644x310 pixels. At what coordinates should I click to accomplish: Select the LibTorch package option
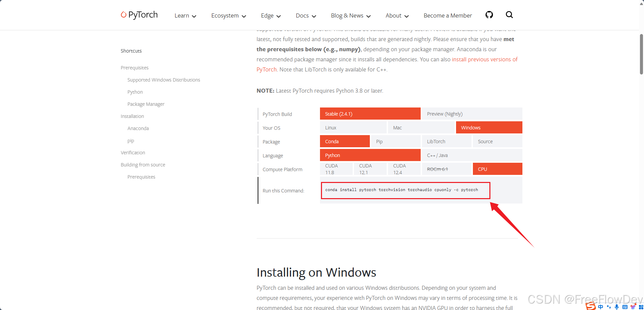click(x=447, y=141)
